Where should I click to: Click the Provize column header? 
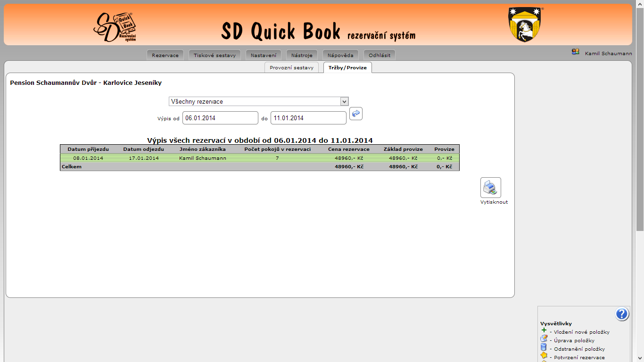click(x=444, y=149)
